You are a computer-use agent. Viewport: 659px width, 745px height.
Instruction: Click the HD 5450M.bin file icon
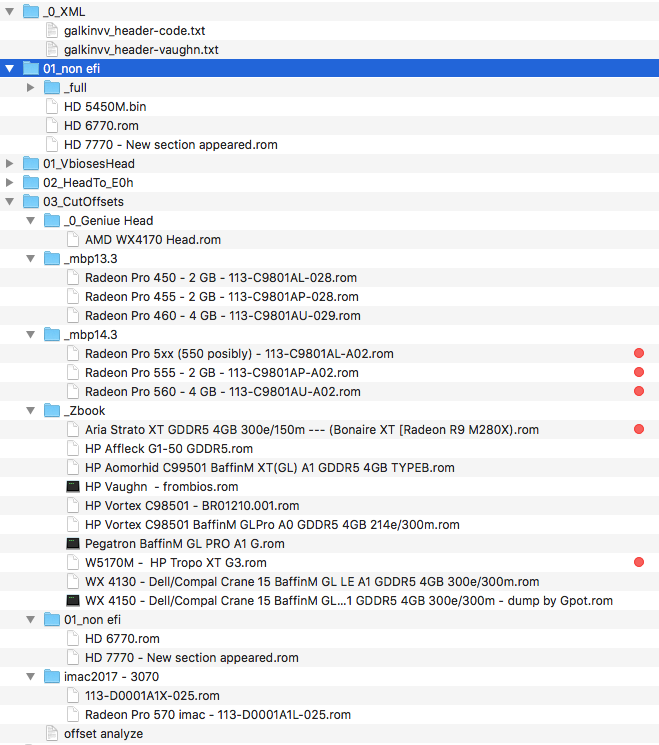[x=52, y=106]
